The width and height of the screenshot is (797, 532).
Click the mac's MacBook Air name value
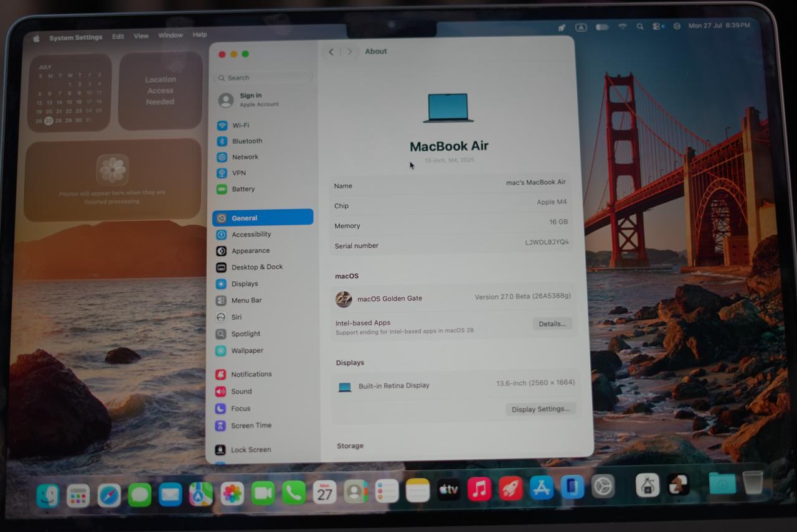[536, 182]
